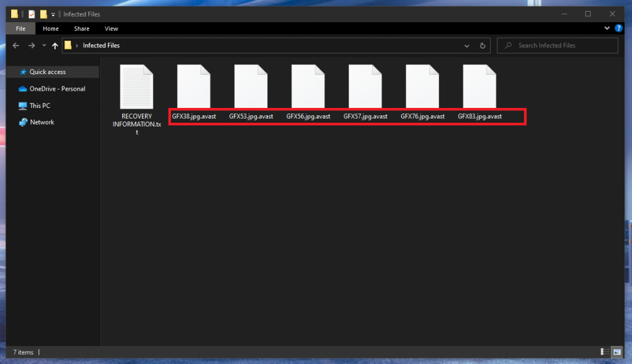The width and height of the screenshot is (632, 364).
Task: Open the Share ribbon tab
Action: 82,28
